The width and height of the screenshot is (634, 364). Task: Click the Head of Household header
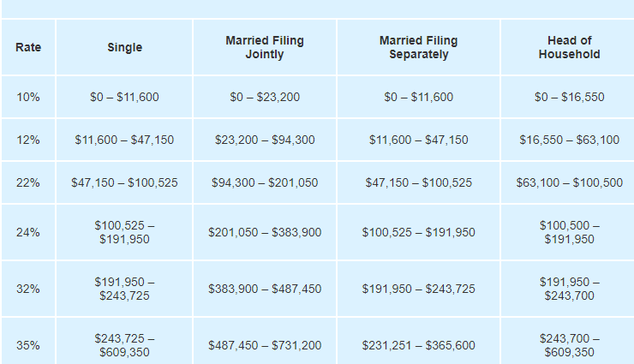coord(569,47)
